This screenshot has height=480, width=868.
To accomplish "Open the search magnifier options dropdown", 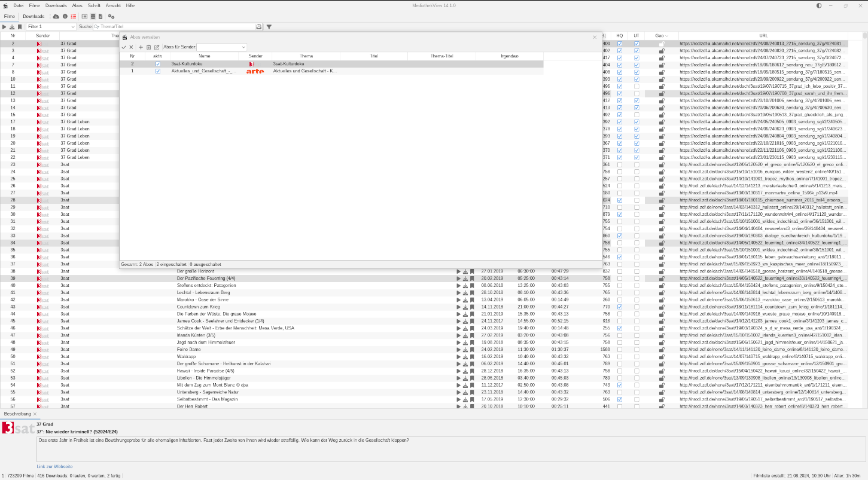I will (97, 27).
